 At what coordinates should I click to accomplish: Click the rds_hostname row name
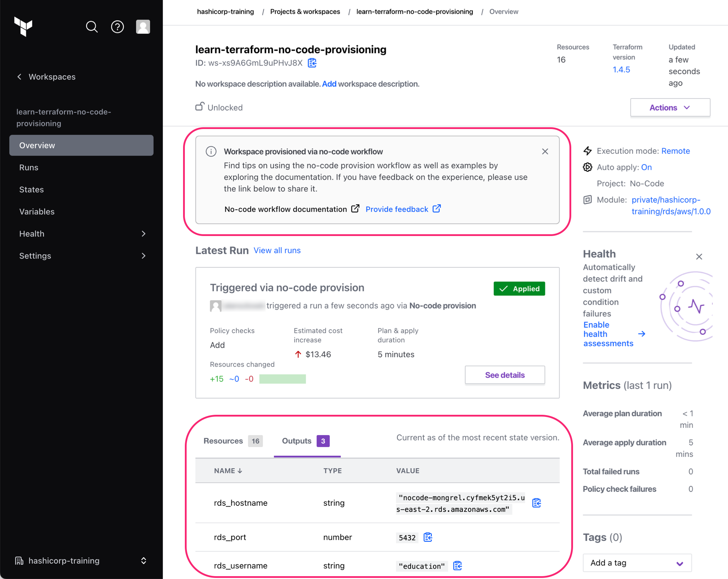tap(241, 503)
